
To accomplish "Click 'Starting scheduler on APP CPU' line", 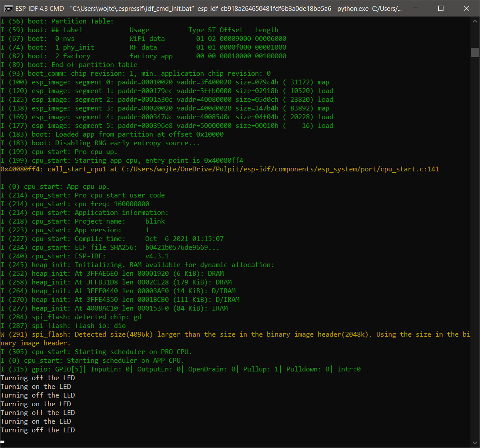I will [92, 361].
